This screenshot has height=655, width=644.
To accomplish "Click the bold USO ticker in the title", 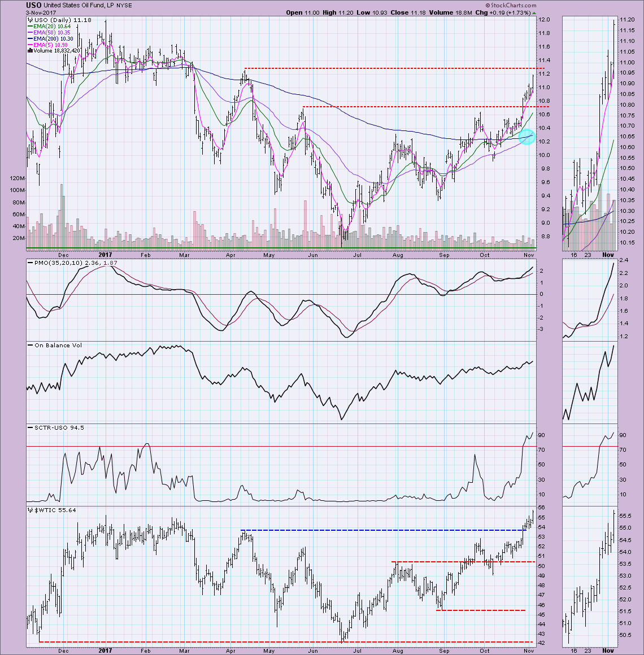I will (33, 6).
